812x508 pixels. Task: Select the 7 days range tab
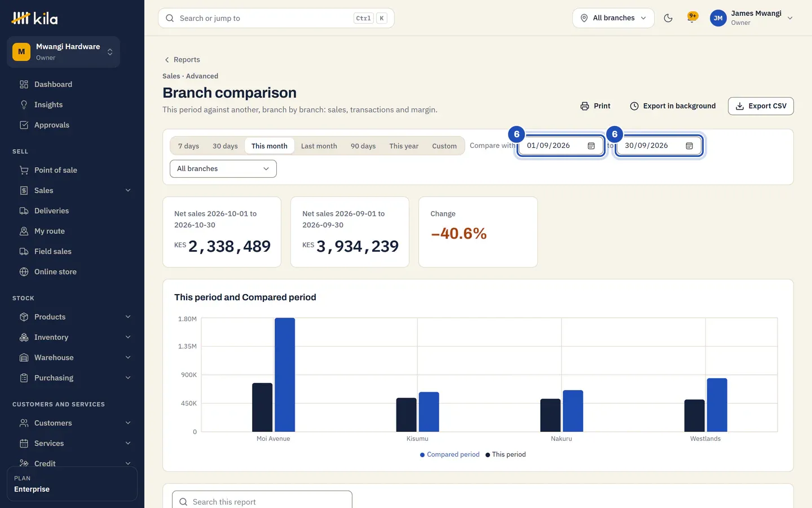click(188, 146)
